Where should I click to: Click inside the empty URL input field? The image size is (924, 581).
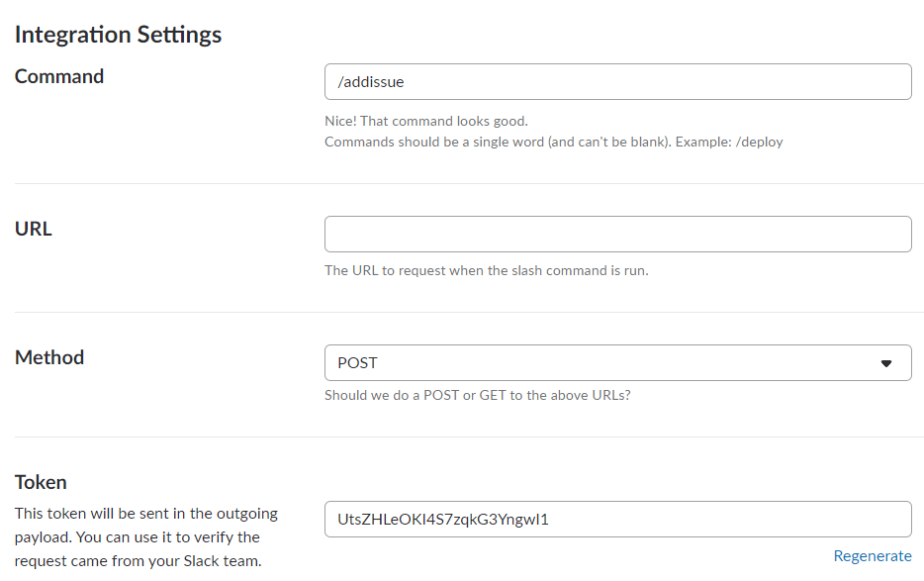(x=617, y=234)
